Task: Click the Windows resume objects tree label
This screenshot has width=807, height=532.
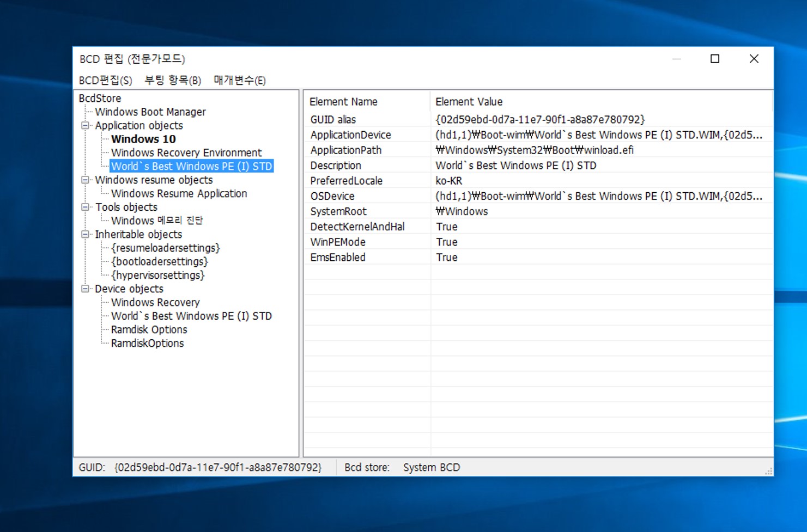Action: 154,180
